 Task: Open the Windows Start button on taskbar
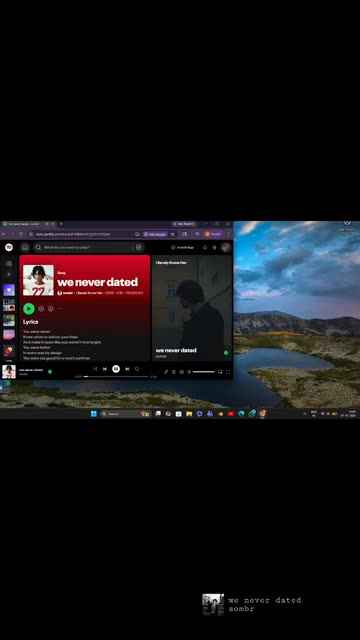93,413
